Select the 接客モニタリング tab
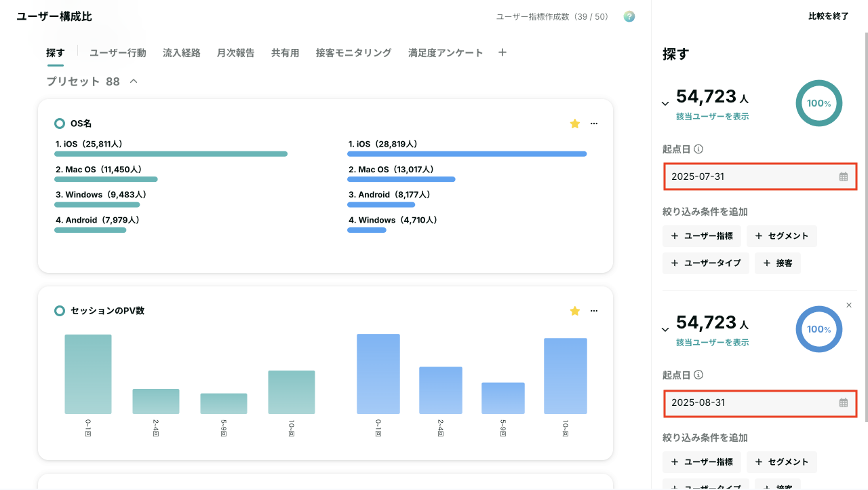The image size is (868, 490). (x=354, y=53)
